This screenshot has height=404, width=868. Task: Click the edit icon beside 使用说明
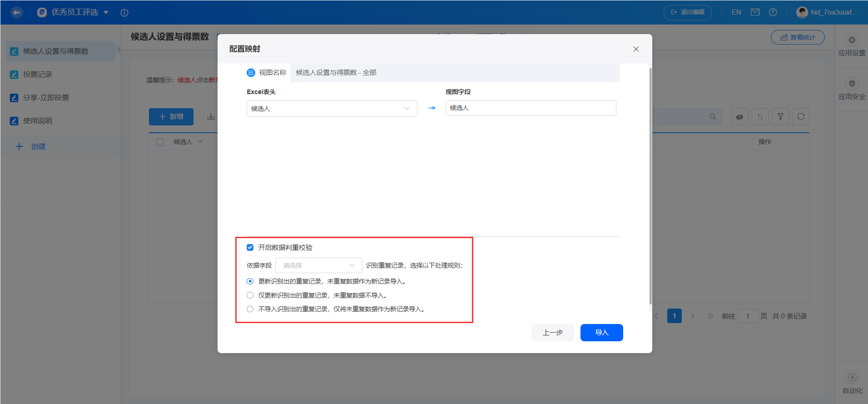(14, 121)
